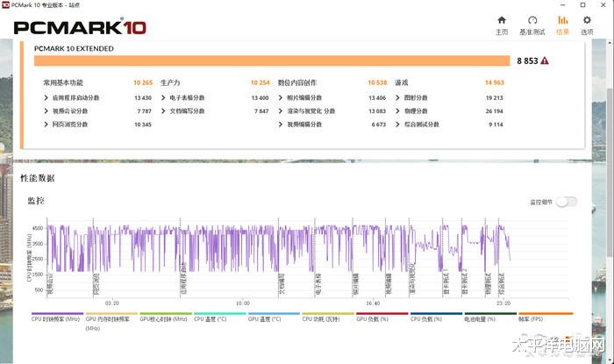614x364 pixels.
Task: Select the Results (结果) bar-chart icon
Action: (563, 20)
